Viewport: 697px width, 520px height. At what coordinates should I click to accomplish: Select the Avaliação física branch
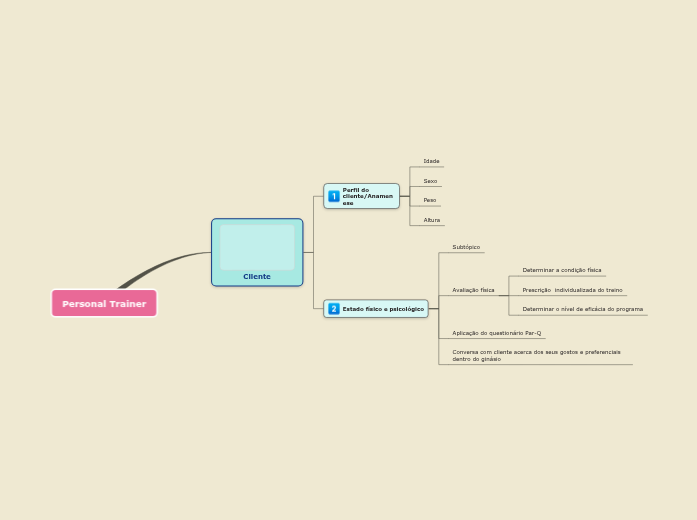coord(473,290)
